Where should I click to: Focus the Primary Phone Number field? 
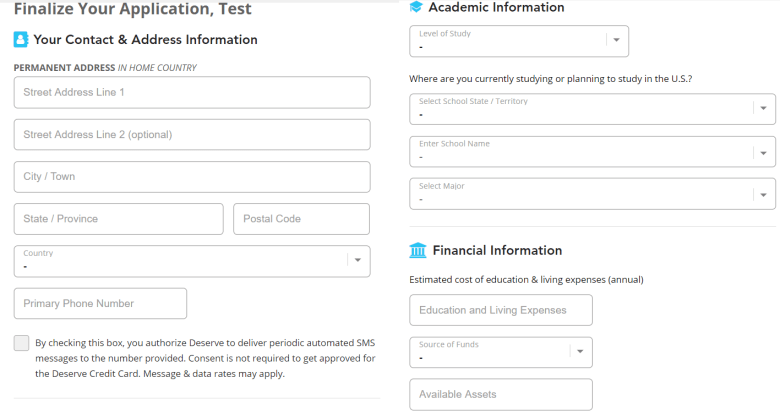click(100, 304)
